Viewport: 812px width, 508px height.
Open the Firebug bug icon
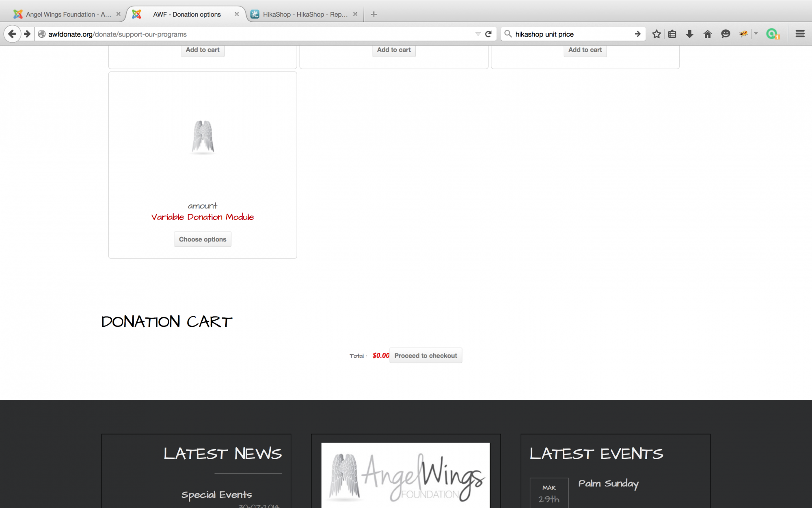743,34
